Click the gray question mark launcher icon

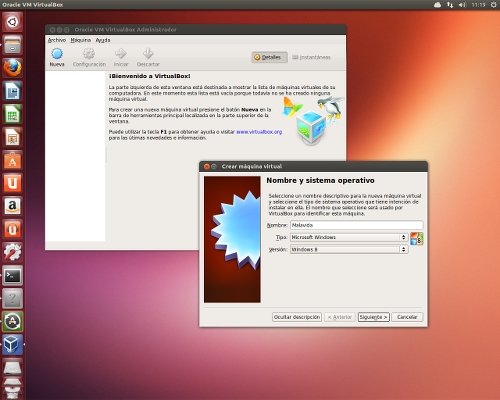[x=13, y=298]
